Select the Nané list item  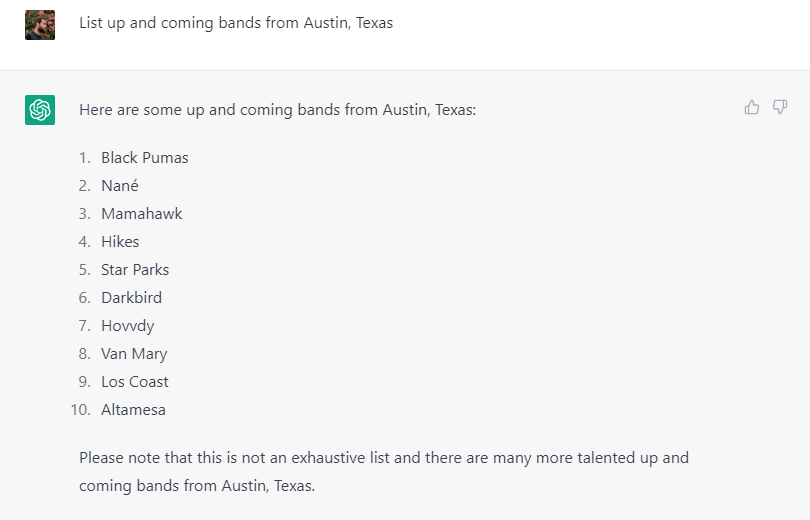pyautogui.click(x=120, y=185)
